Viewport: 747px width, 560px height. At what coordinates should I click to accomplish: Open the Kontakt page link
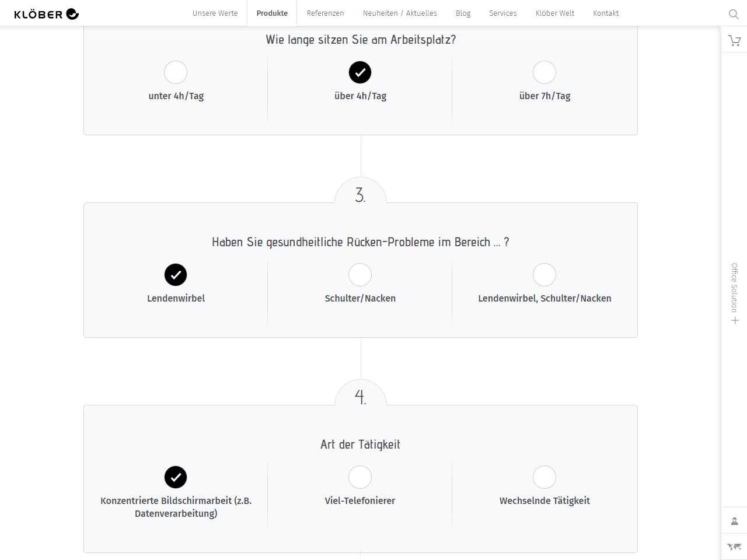pyautogui.click(x=606, y=13)
